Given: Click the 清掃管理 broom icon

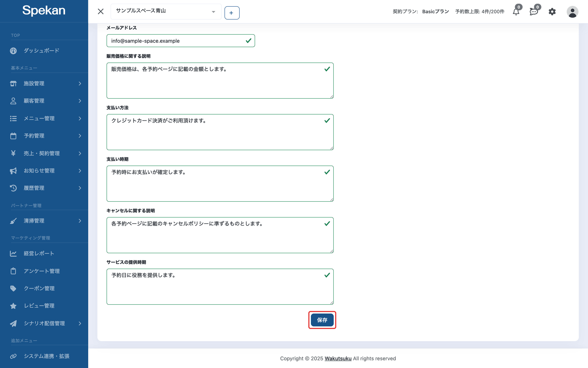Looking at the screenshot, I should click(x=13, y=221).
